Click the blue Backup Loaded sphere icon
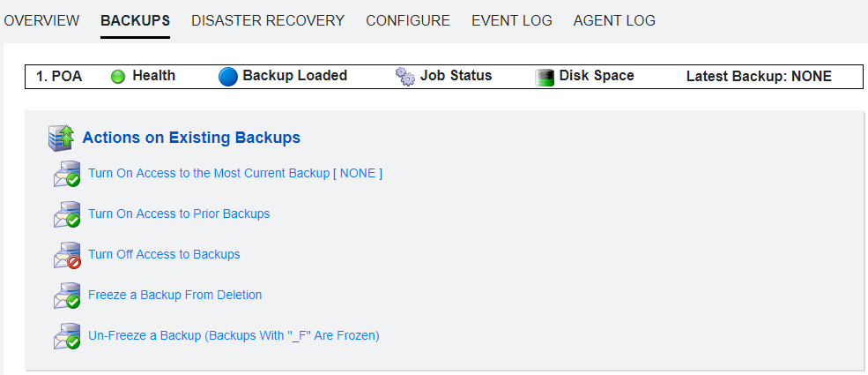 pyautogui.click(x=228, y=77)
